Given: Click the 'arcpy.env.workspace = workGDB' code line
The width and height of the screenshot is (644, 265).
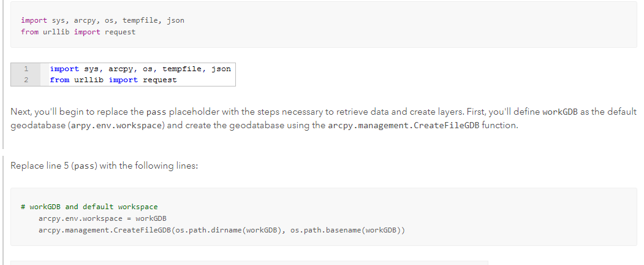Looking at the screenshot, I should [102, 218].
